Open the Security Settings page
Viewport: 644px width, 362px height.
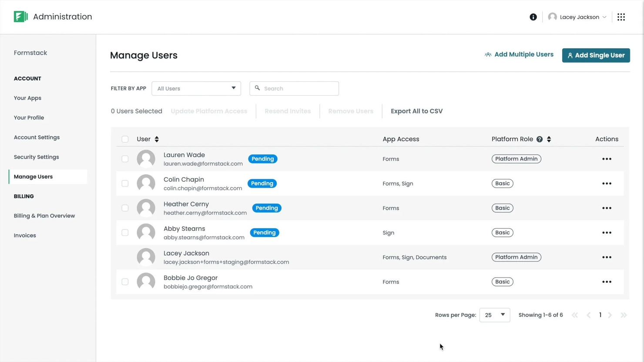36,157
